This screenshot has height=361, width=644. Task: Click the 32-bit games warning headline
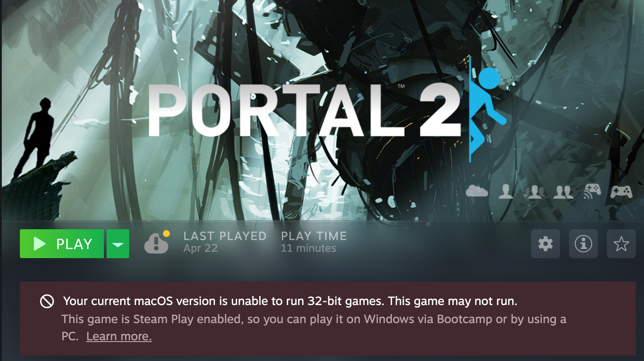pos(290,301)
